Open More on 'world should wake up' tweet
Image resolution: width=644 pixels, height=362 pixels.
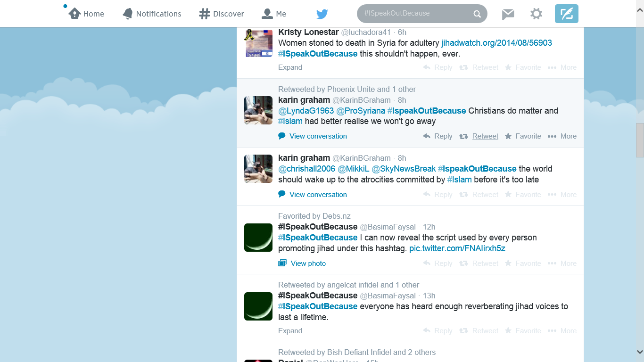coord(562,195)
